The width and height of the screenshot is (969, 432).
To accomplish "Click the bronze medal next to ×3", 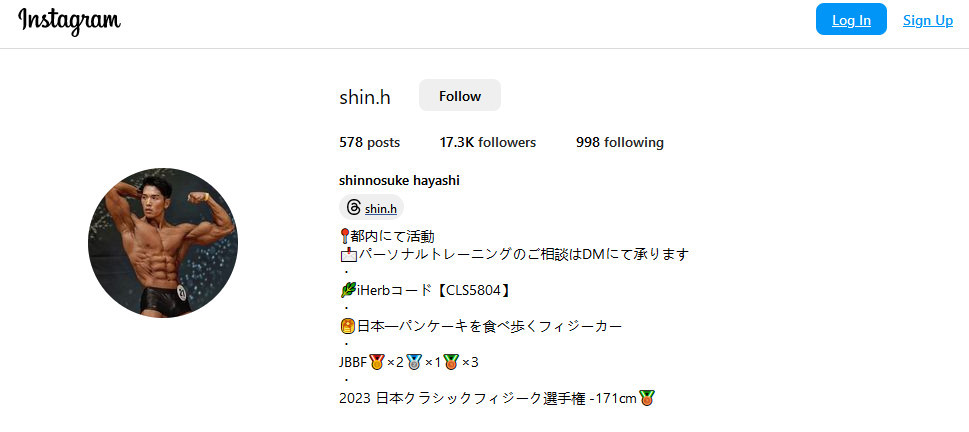I will (x=451, y=362).
